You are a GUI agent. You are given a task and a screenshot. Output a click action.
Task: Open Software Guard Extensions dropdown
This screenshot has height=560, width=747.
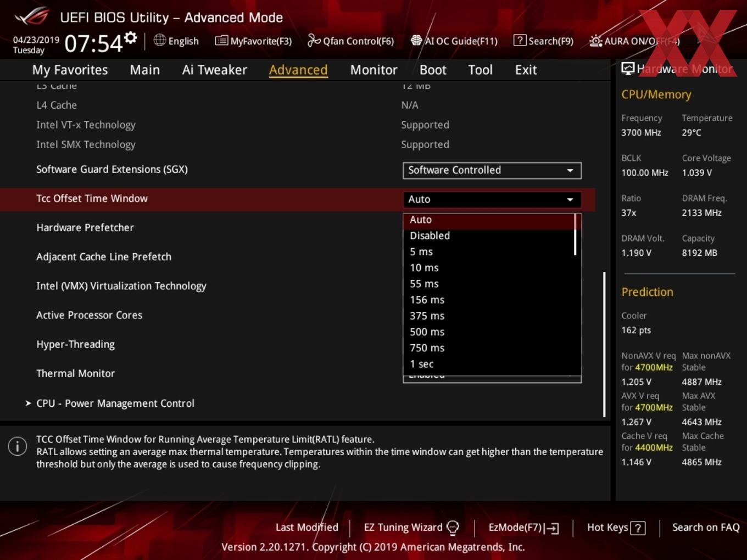pos(492,170)
